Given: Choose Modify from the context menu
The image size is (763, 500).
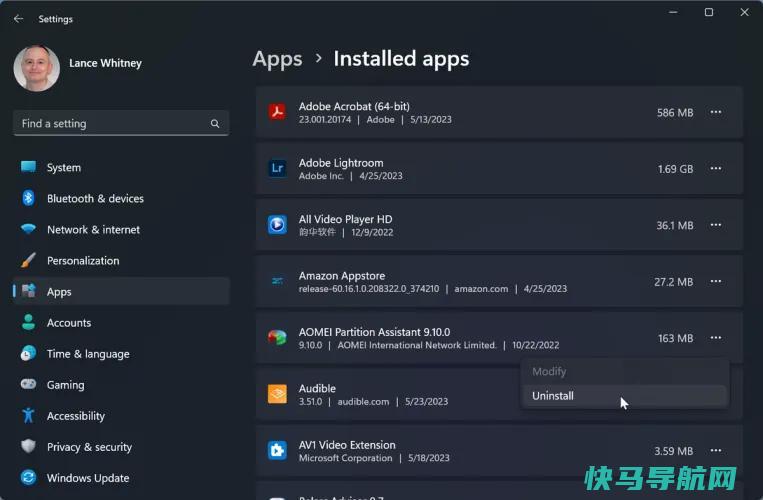Looking at the screenshot, I should point(624,372).
